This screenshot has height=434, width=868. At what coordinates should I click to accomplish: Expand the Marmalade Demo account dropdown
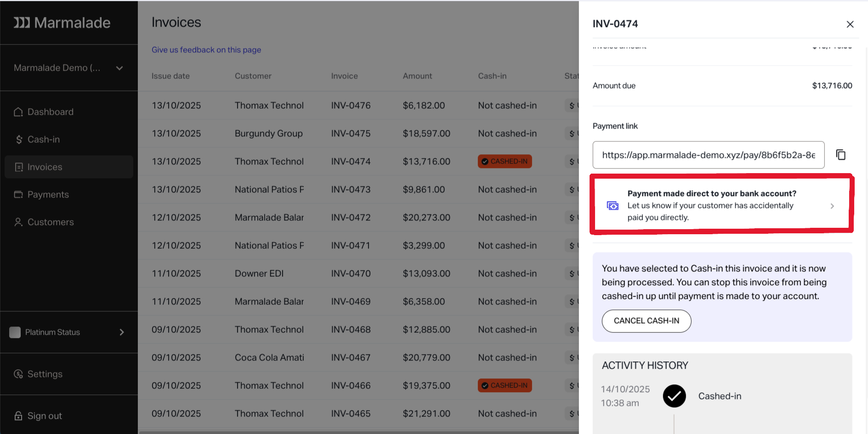point(119,68)
